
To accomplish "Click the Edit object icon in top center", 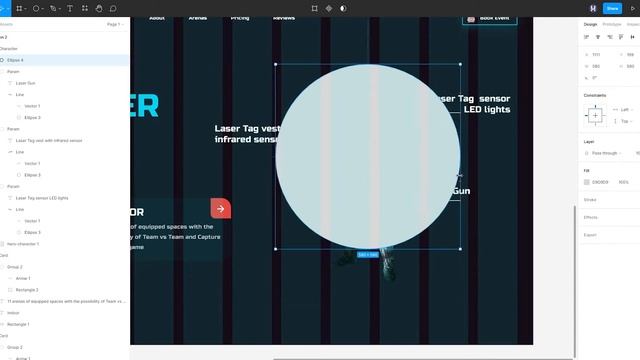I will (314, 8).
